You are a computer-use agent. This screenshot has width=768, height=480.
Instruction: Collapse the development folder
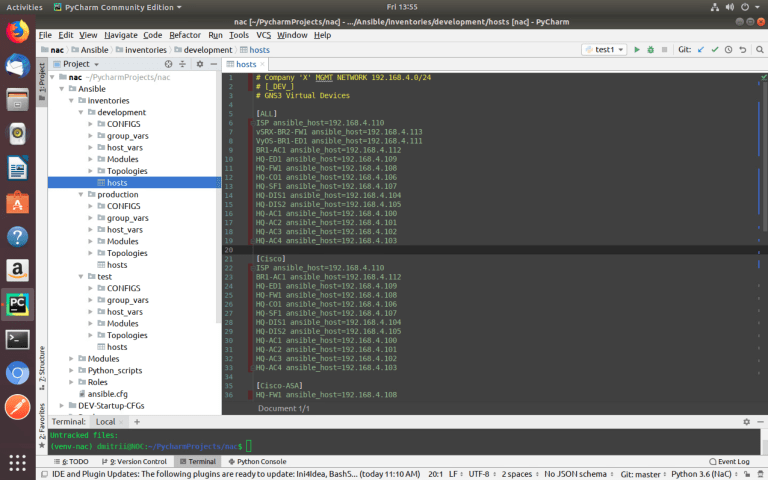(81, 112)
